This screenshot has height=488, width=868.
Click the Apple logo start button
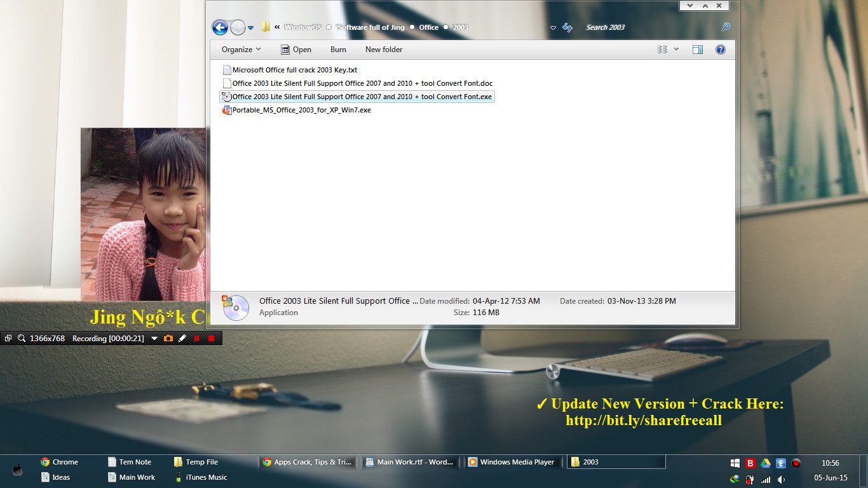point(18,470)
